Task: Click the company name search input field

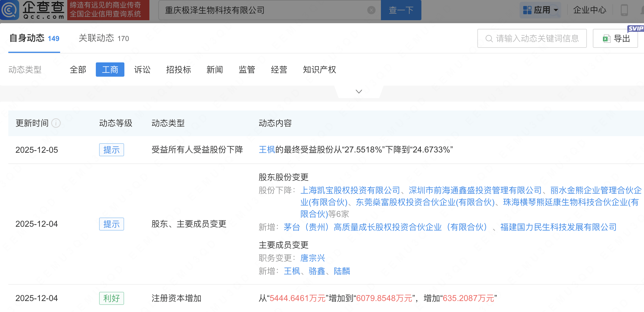Action: (265, 10)
